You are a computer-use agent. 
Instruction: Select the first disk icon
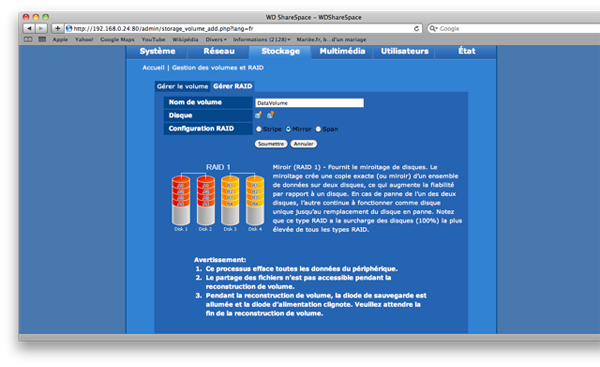coord(258,115)
